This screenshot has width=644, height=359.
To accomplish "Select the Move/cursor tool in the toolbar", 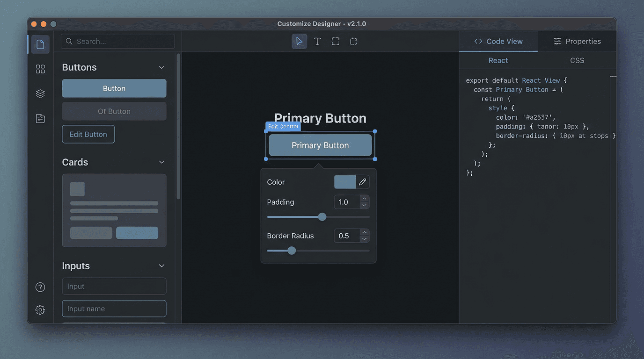I will click(299, 41).
